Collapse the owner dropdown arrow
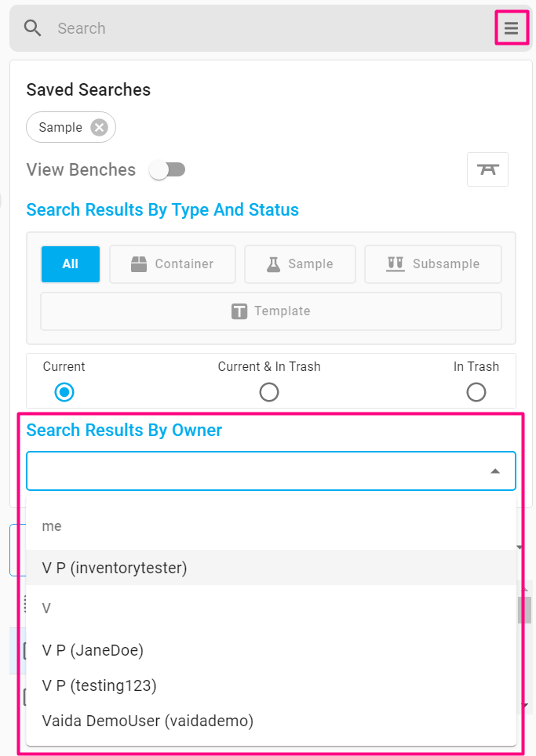The image size is (536, 756). pos(495,471)
